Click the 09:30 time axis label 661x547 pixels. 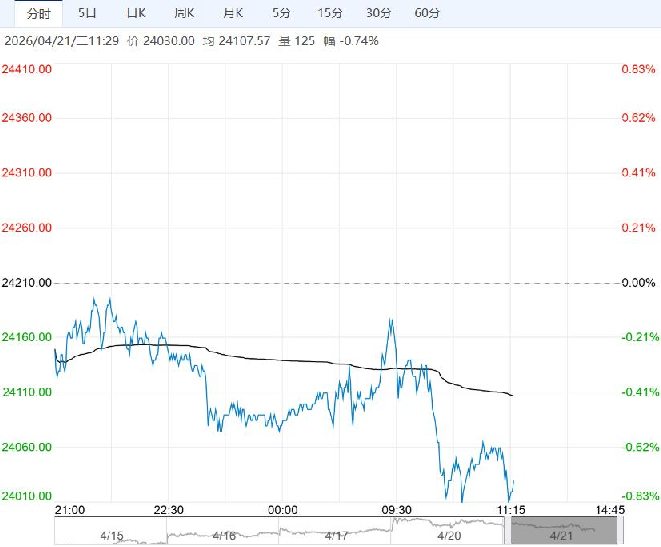pos(396,510)
